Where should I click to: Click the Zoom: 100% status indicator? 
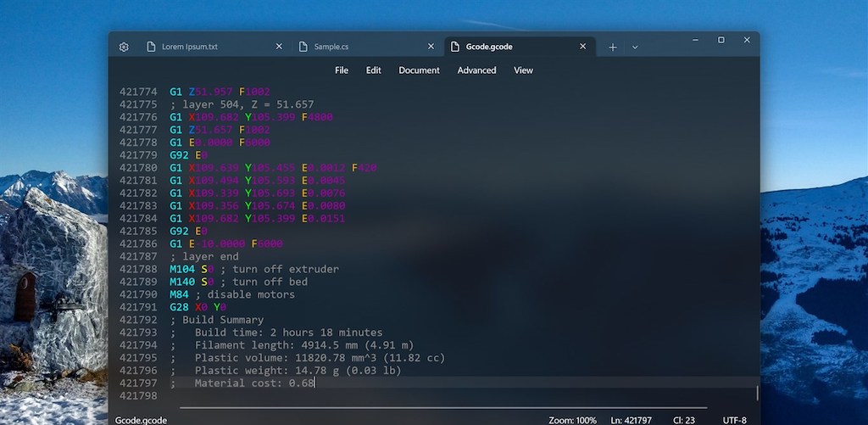573,420
